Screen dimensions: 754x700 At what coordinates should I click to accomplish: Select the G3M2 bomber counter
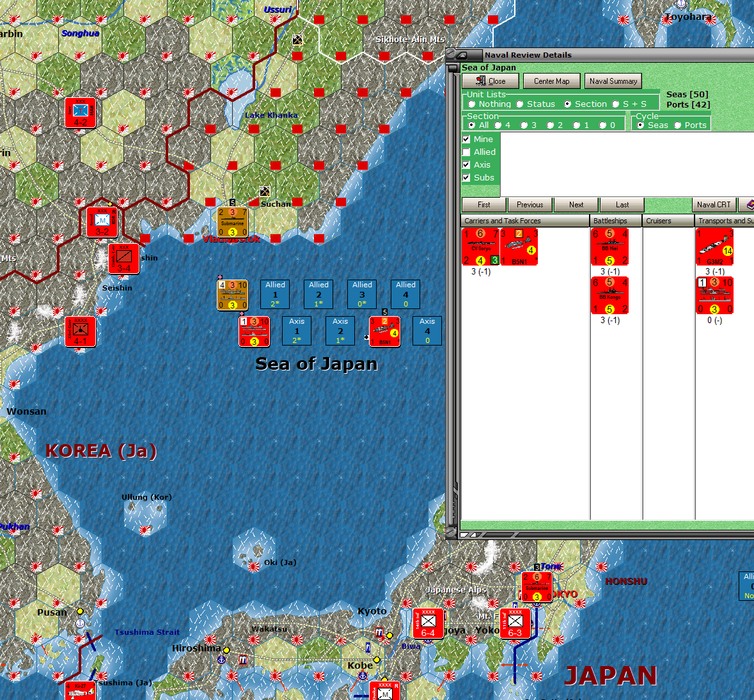(x=714, y=247)
